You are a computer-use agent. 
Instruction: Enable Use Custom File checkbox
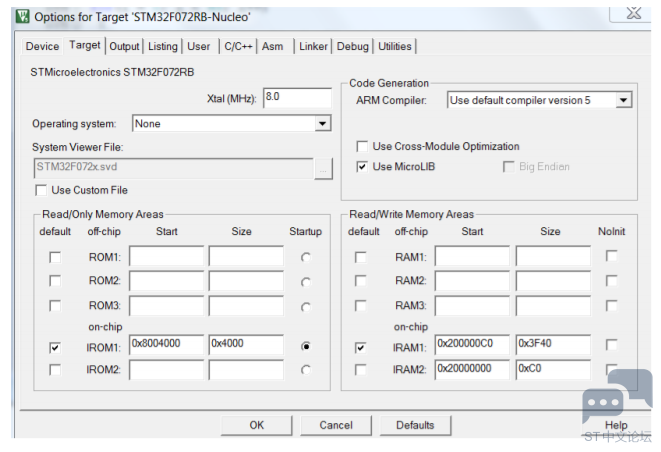(41, 190)
